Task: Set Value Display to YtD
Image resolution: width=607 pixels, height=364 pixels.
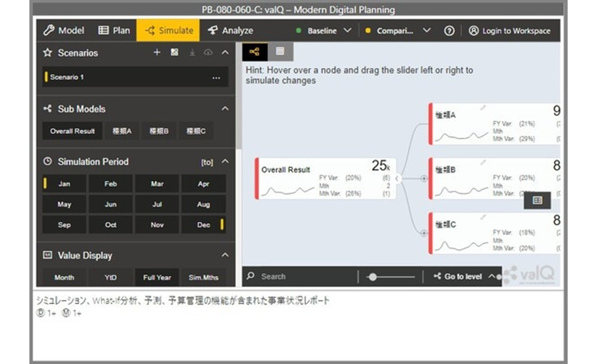Action: (x=110, y=277)
